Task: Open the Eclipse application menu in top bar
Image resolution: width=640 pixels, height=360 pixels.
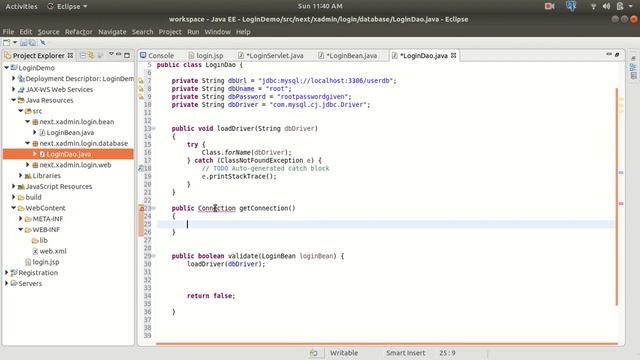Action: (67, 6)
